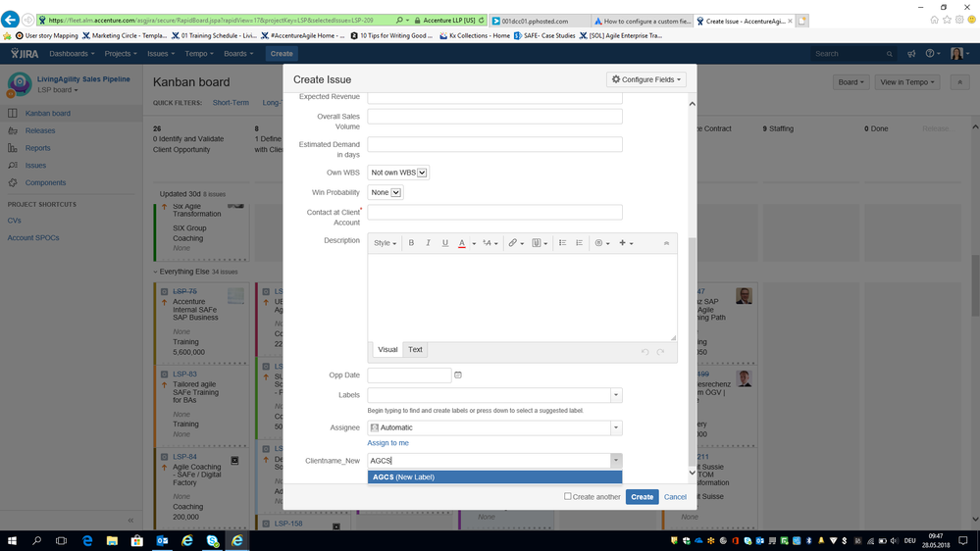Image resolution: width=980 pixels, height=551 pixels.
Task: Expand the Clientname_New dropdown arrow
Action: (616, 461)
